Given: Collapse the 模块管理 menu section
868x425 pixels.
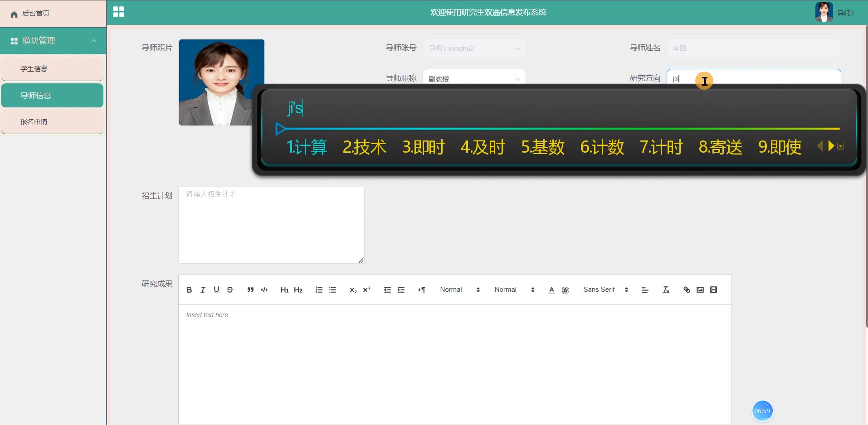Looking at the screenshot, I should click(53, 41).
